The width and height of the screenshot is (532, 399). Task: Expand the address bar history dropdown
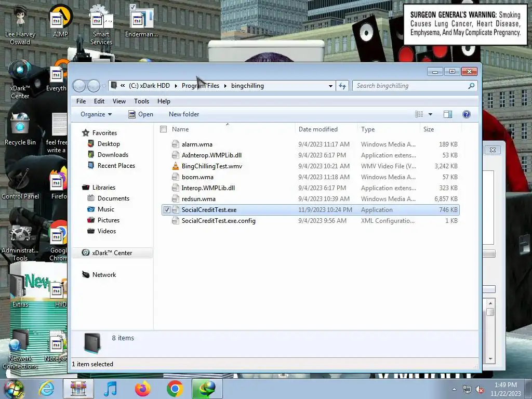pyautogui.click(x=330, y=86)
